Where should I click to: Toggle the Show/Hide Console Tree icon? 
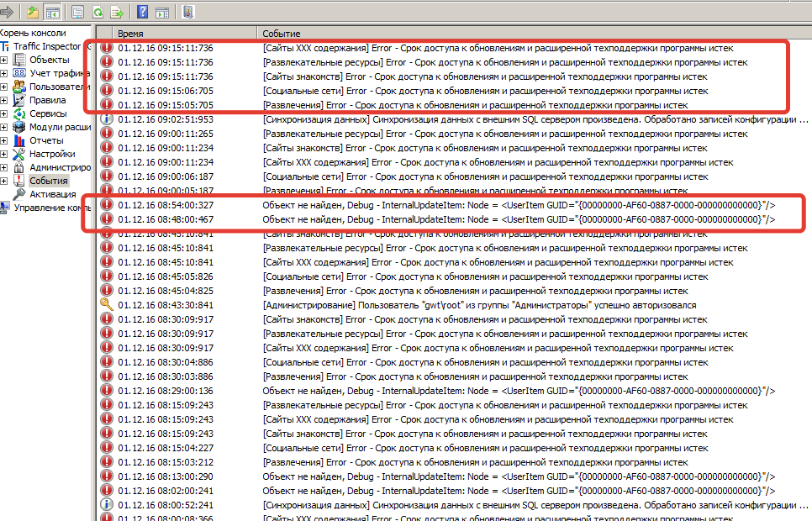[52, 12]
